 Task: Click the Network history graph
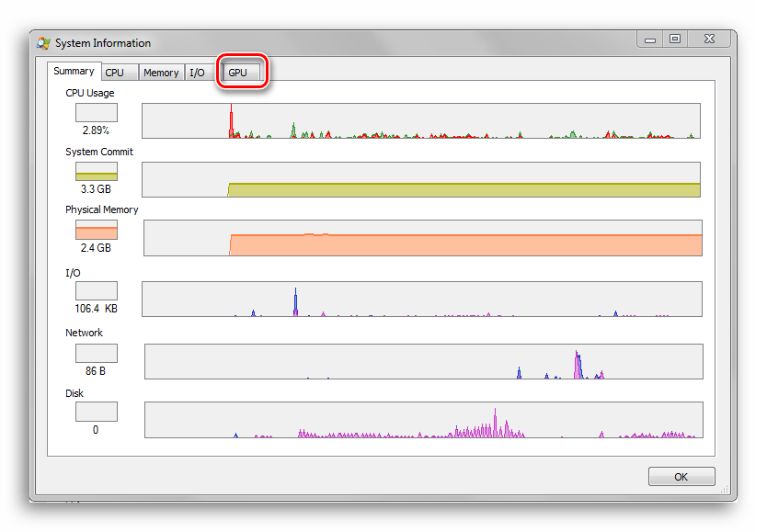tap(423, 361)
